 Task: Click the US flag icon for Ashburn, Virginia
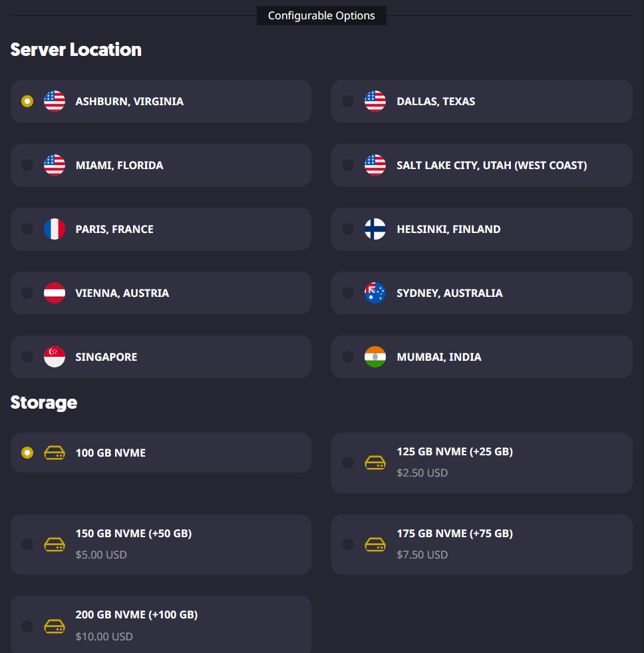[55, 101]
